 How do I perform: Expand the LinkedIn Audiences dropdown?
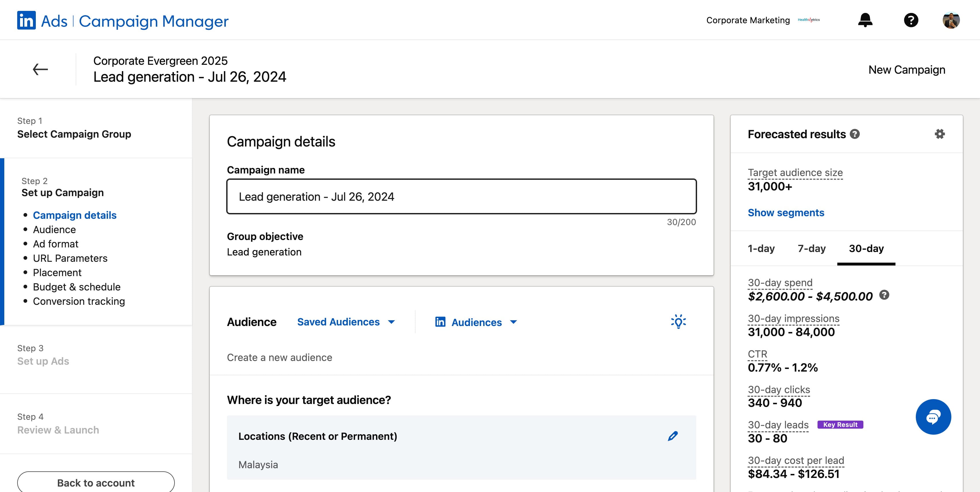[476, 322]
